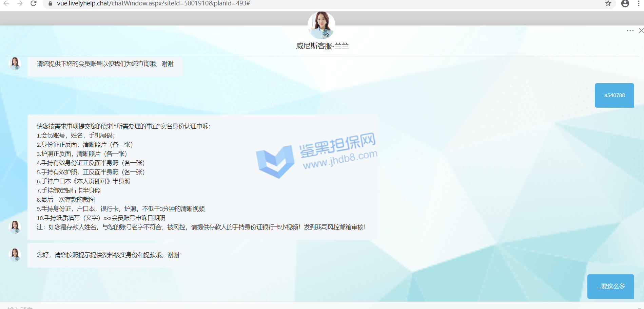Open chat window horizontal three-dot options
644x309 pixels.
pos(630,31)
